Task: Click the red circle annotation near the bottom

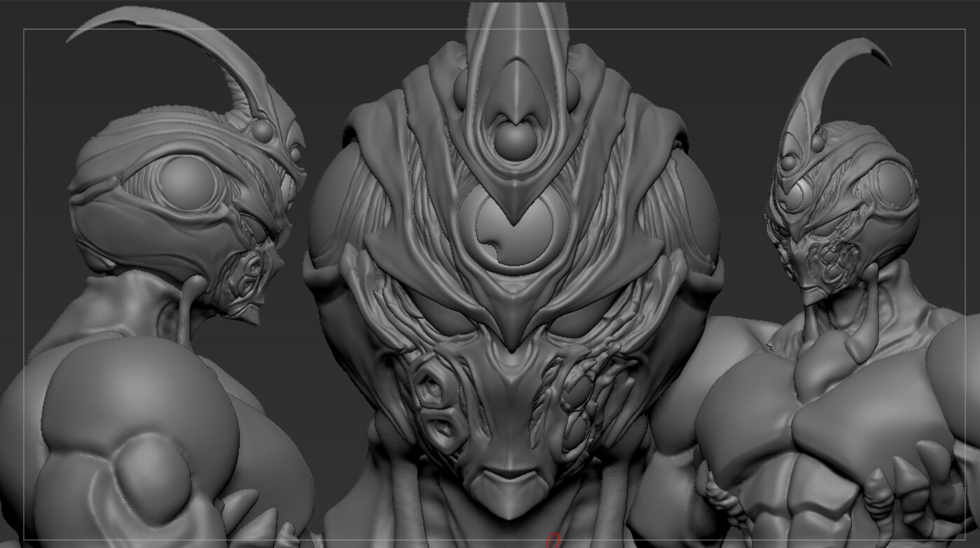Action: coord(551,540)
